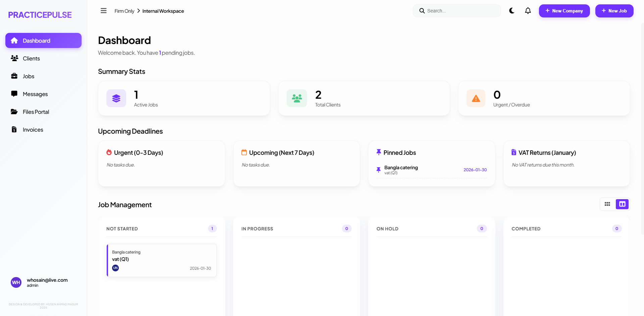The width and height of the screenshot is (644, 316).
Task: Expand the navigation with the hamburger menu
Action: click(103, 10)
